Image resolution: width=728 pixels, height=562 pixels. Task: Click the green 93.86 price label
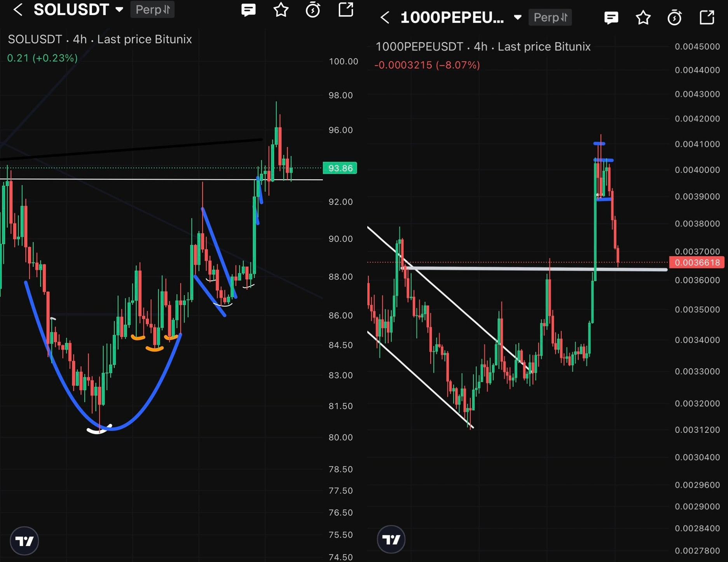pos(340,168)
